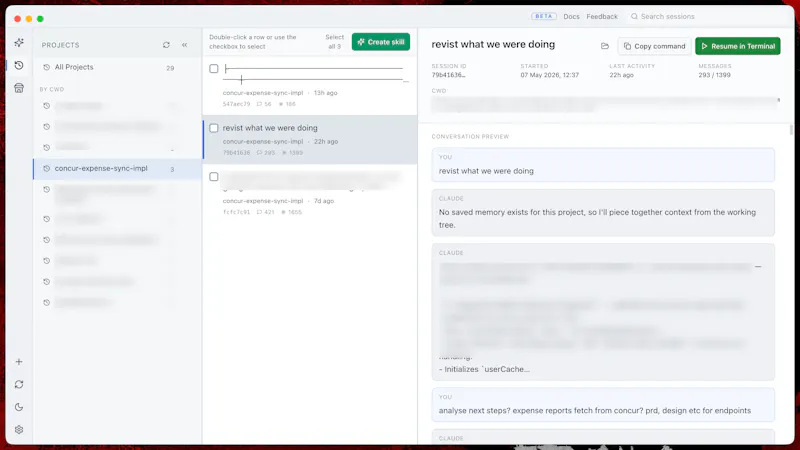
Task: Click the sync refresh icon at sidebar bottom
Action: coord(19,384)
